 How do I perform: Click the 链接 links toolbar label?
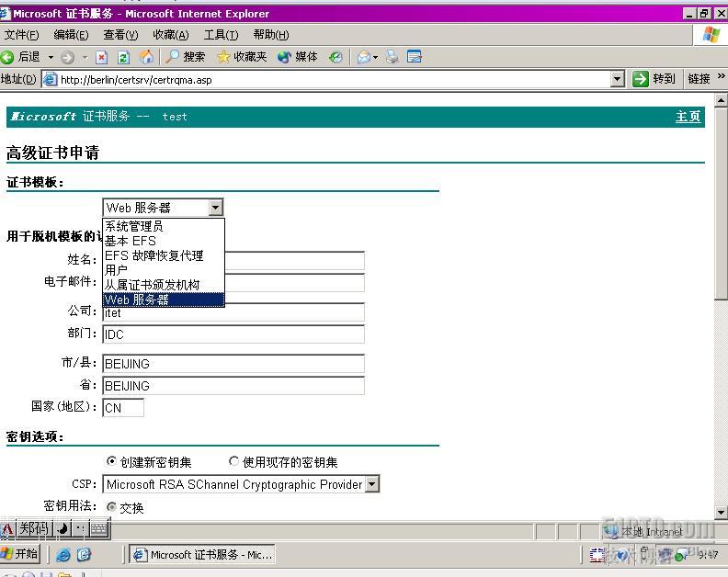[x=699, y=79]
